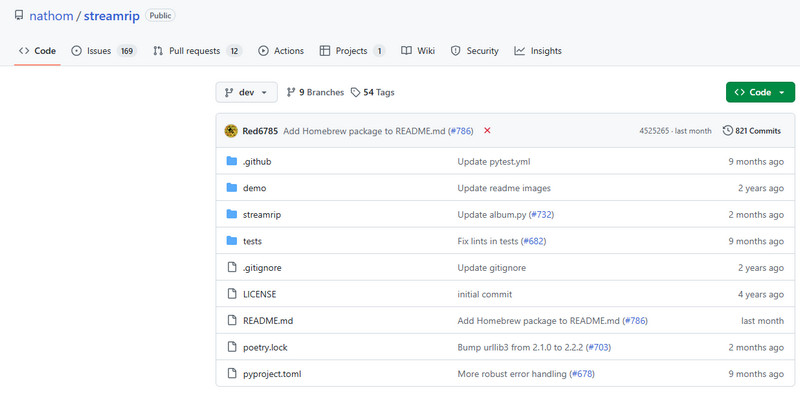The image size is (800, 394).
Task: Click the streamrip folder icon
Action: coord(232,214)
